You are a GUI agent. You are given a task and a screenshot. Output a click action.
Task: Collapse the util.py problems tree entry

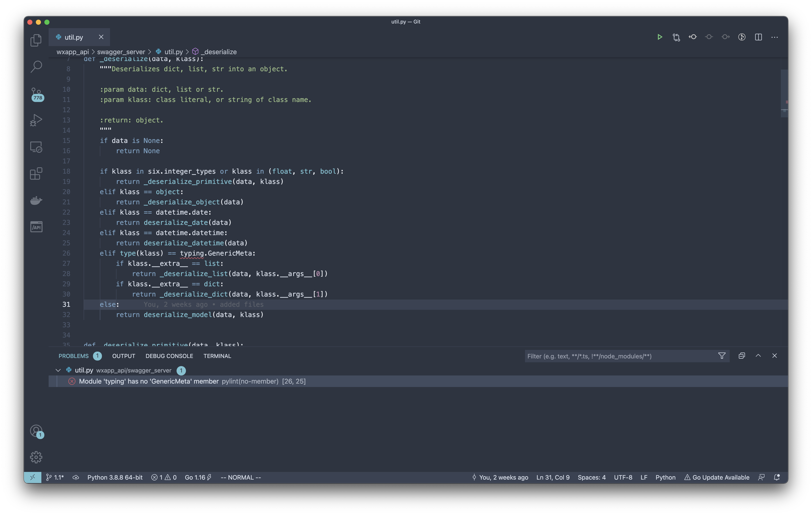click(x=58, y=370)
